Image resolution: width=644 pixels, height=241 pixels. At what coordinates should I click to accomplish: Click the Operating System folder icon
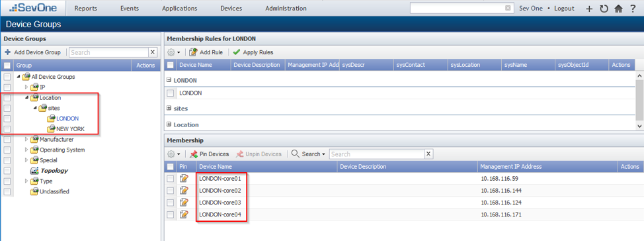click(x=34, y=150)
